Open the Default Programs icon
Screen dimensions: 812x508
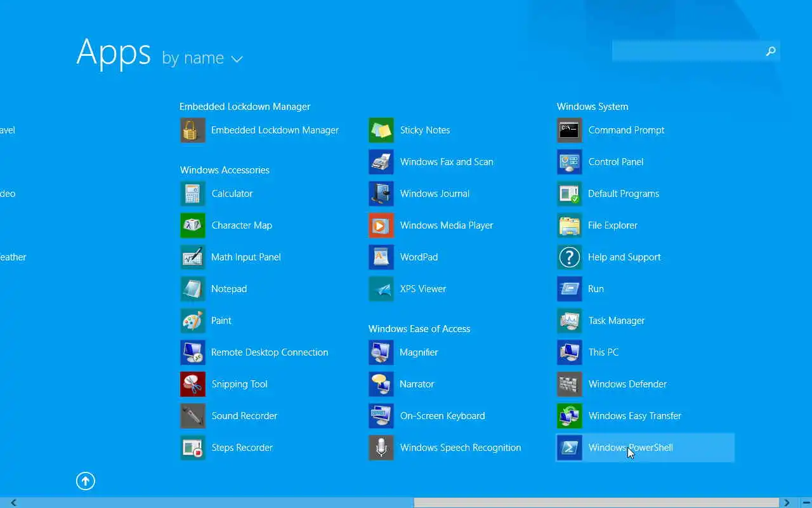[570, 194]
